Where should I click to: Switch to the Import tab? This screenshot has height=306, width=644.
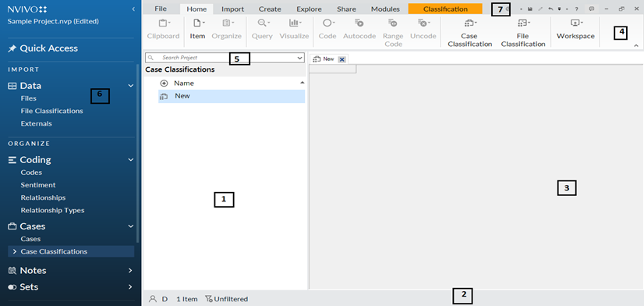point(232,9)
